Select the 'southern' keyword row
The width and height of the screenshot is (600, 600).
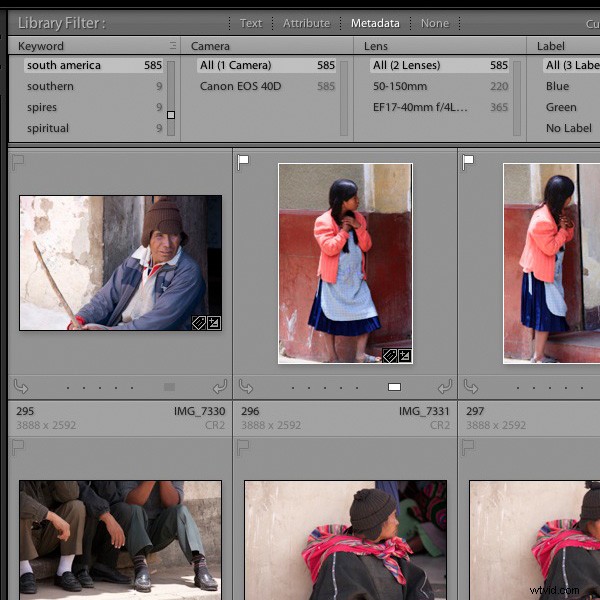94,86
